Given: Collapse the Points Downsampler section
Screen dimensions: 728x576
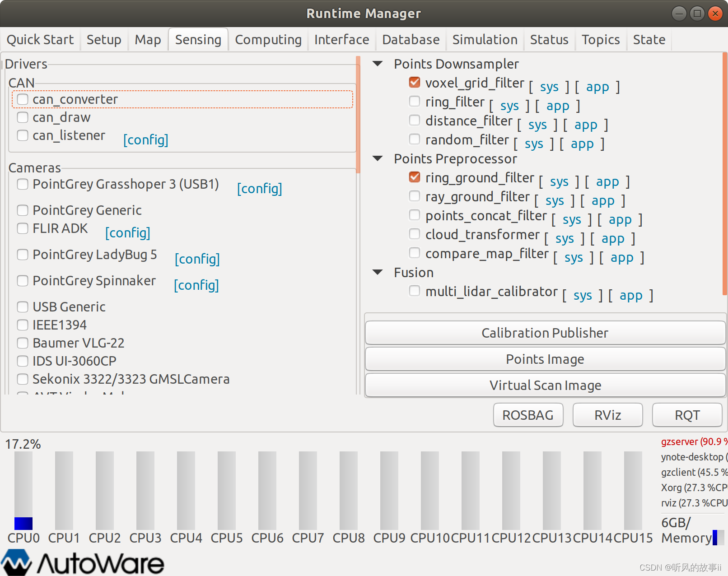Looking at the screenshot, I should (377, 64).
